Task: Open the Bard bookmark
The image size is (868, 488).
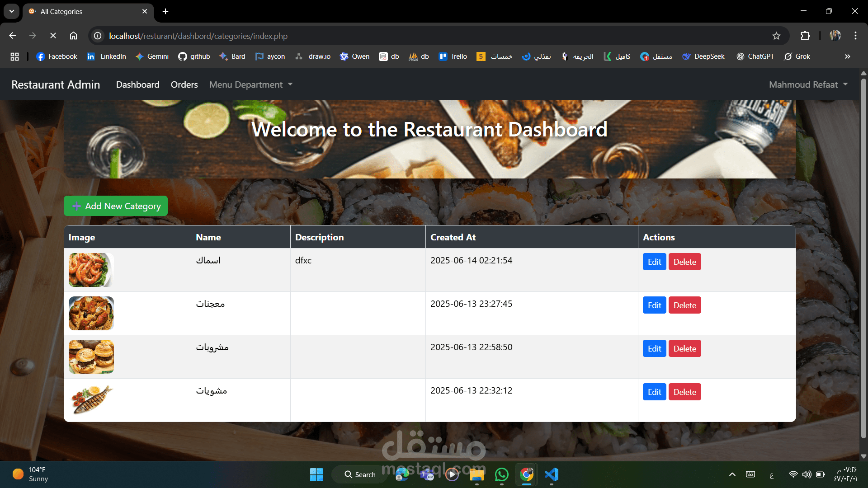Action: coord(232,56)
